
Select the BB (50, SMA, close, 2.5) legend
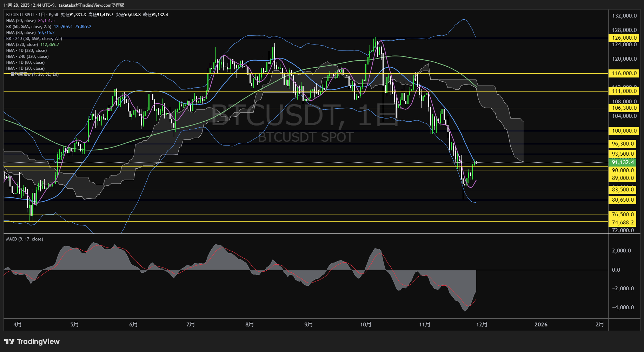29,27
